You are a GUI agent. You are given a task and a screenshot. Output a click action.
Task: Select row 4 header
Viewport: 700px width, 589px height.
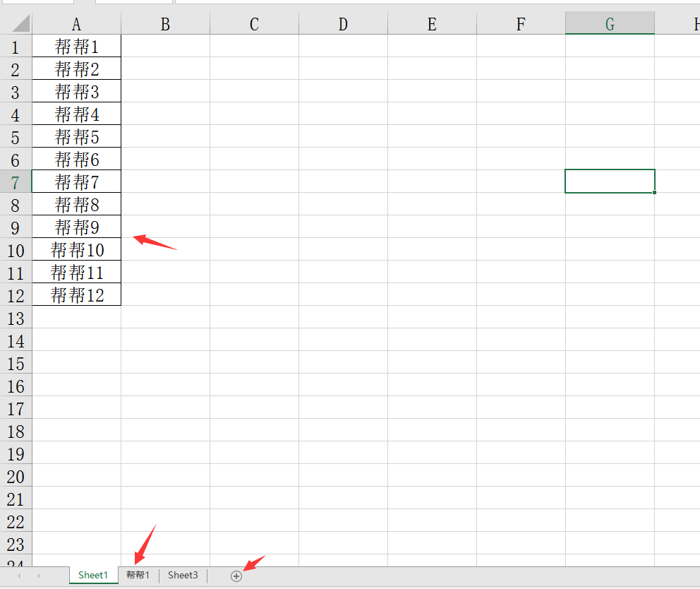click(x=16, y=114)
